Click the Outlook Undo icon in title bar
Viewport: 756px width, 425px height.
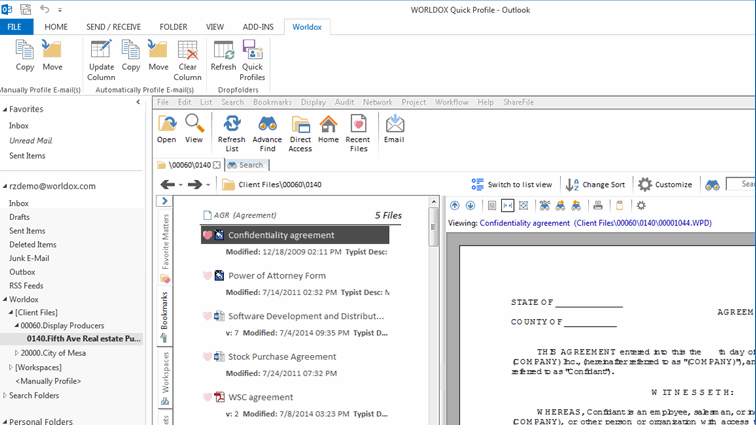pyautogui.click(x=45, y=9)
